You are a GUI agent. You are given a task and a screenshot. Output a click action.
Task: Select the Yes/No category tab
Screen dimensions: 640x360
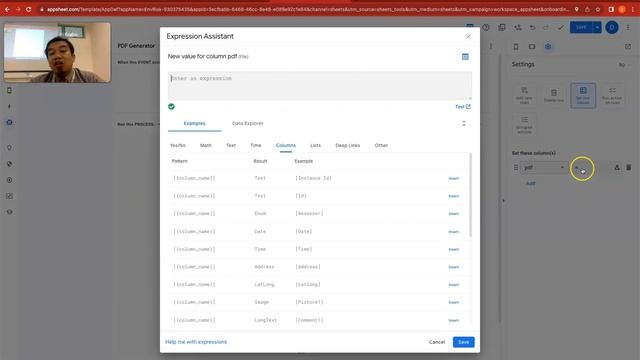click(178, 145)
